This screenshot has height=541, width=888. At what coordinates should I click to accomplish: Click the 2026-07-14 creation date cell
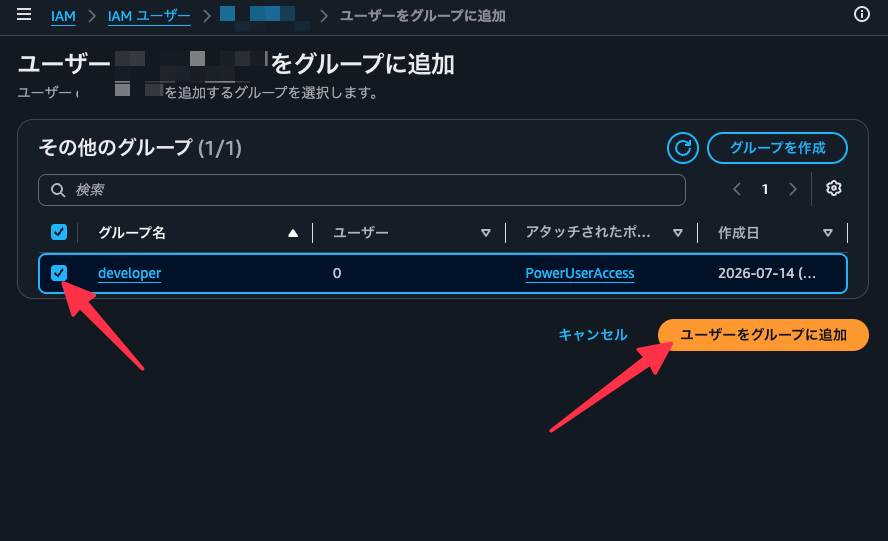[767, 273]
